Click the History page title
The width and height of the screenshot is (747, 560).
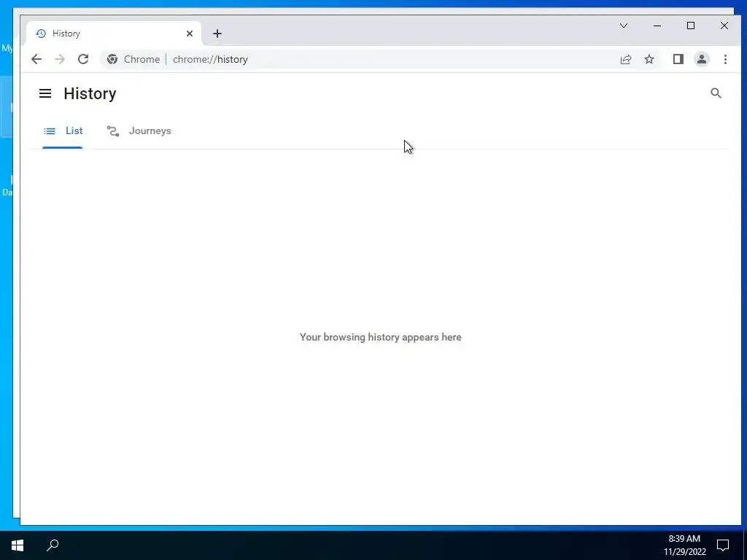click(x=90, y=93)
